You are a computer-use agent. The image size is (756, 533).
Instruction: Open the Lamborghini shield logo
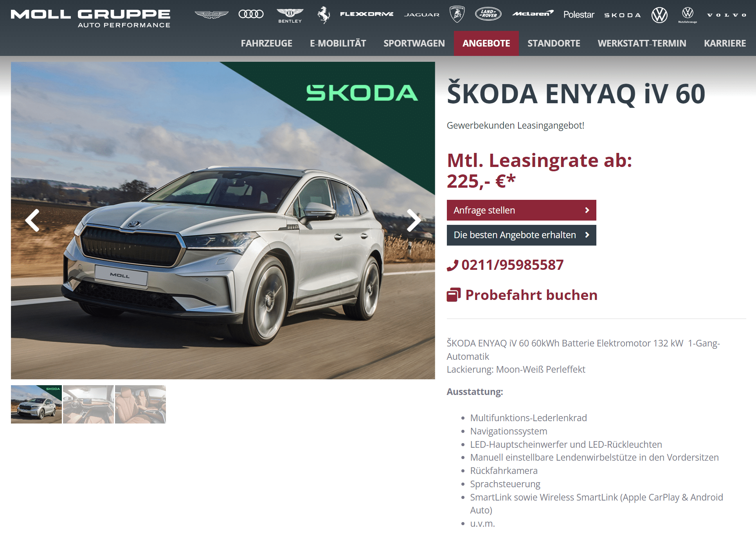click(457, 14)
